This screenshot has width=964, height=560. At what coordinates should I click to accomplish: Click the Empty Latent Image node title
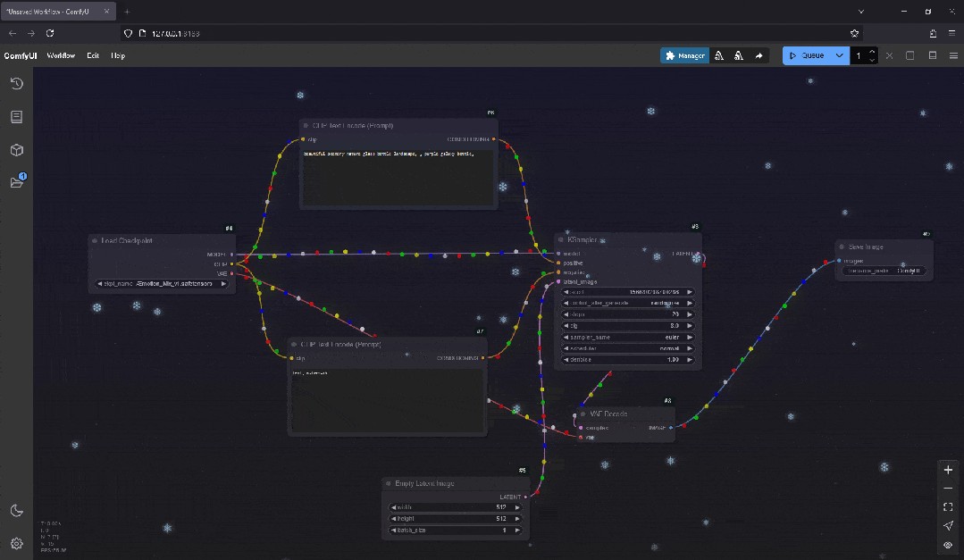[x=425, y=483]
